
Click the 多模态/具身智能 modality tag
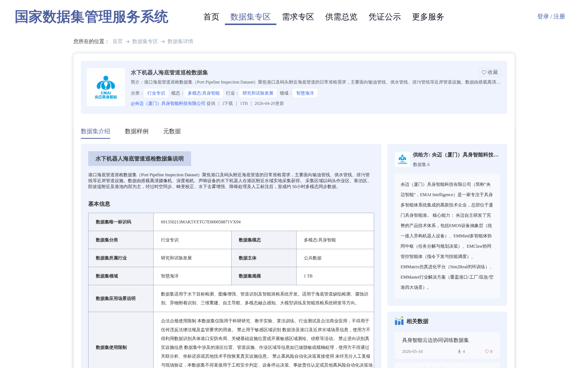pos(204,93)
